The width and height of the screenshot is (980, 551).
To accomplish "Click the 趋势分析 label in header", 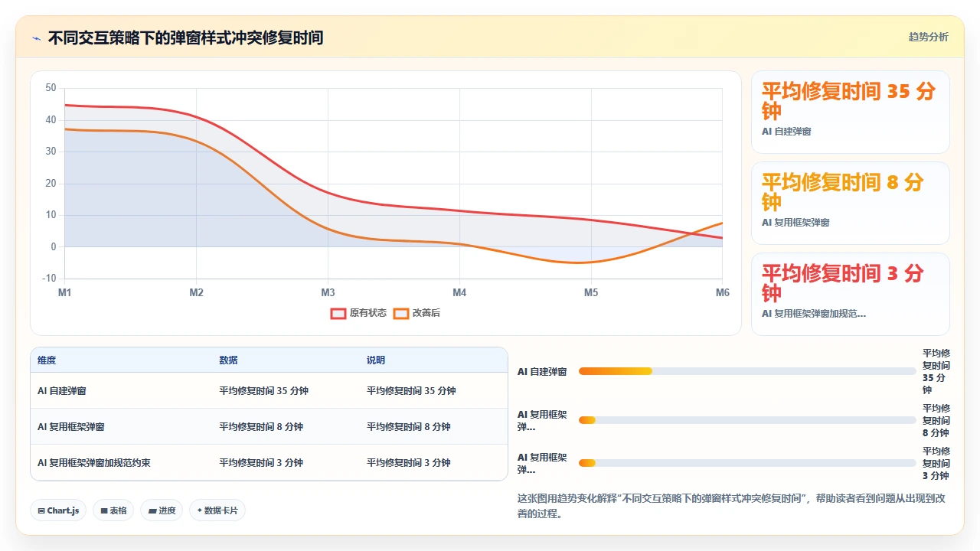I will click(x=928, y=37).
